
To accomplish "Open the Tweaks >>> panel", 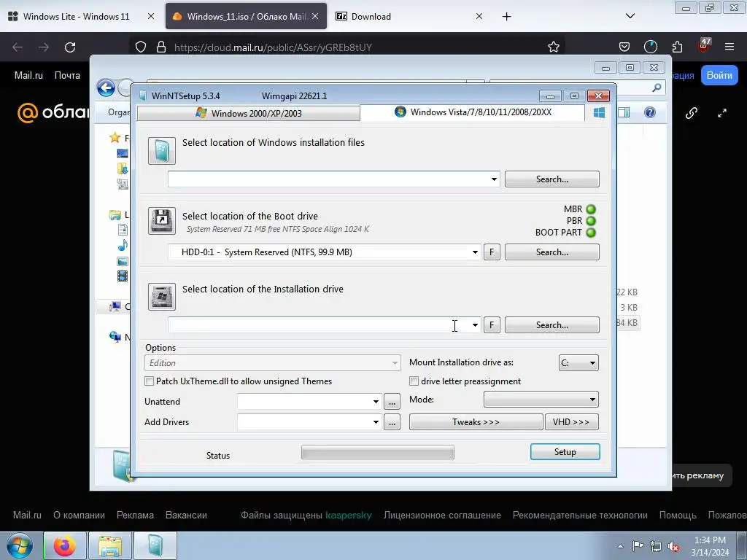I will [x=476, y=422].
